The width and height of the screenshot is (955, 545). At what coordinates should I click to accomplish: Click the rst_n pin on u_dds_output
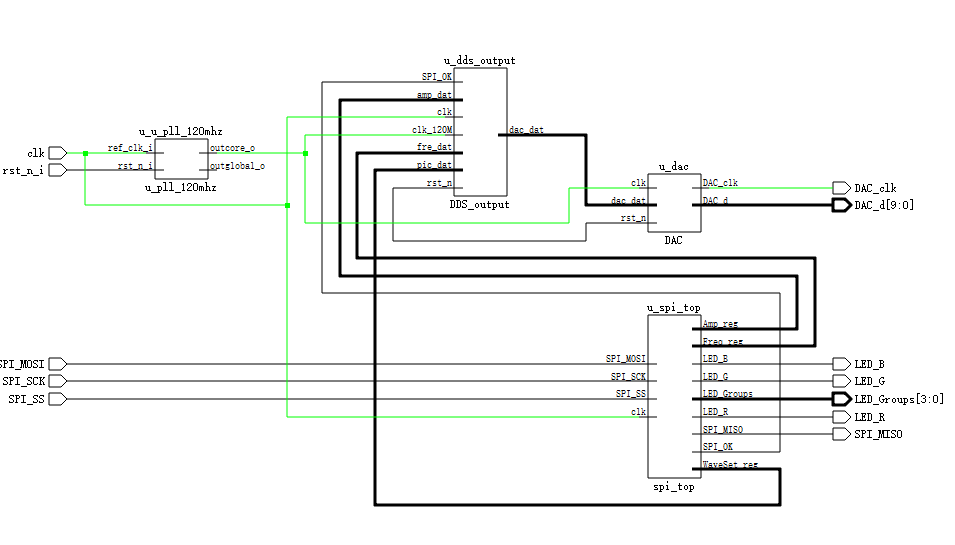point(439,183)
